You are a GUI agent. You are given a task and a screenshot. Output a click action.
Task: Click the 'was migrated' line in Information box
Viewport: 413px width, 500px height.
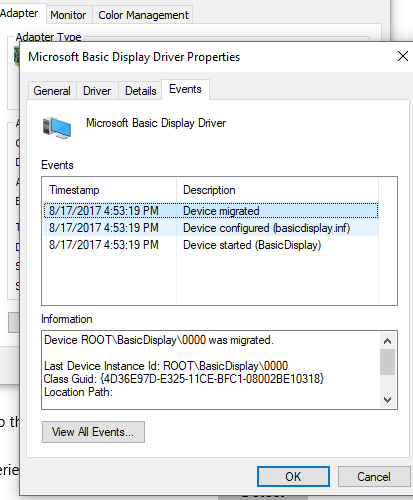(x=159, y=340)
